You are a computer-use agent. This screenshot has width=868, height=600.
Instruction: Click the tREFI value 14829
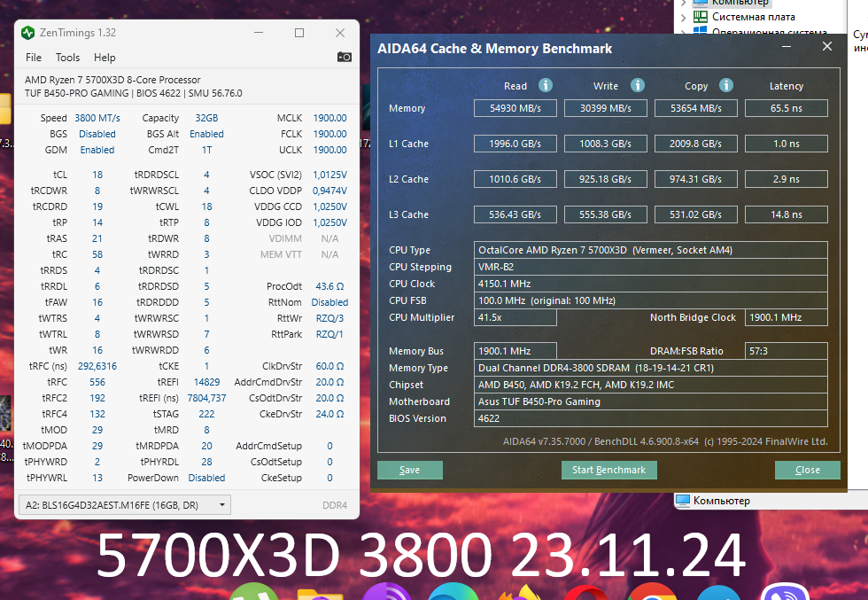click(206, 382)
